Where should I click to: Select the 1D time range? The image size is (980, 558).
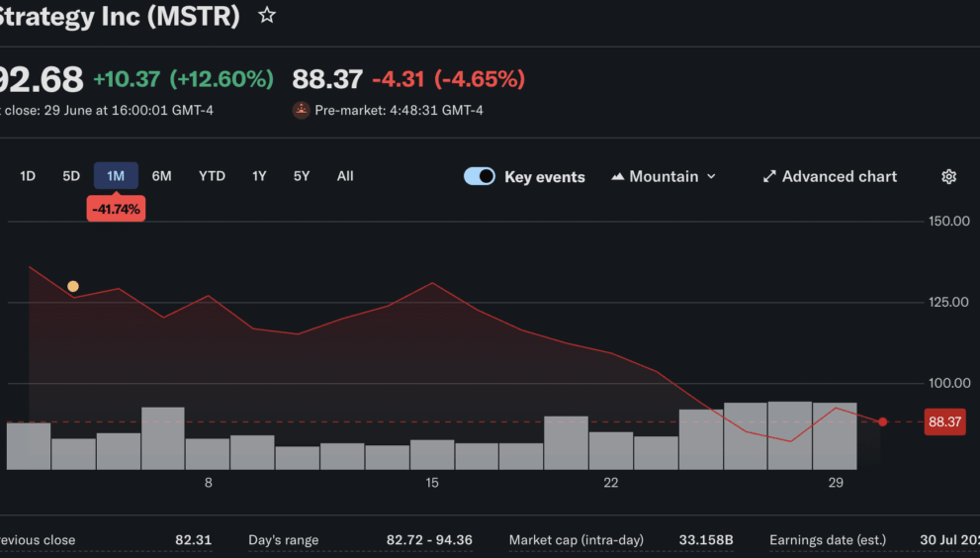point(28,176)
